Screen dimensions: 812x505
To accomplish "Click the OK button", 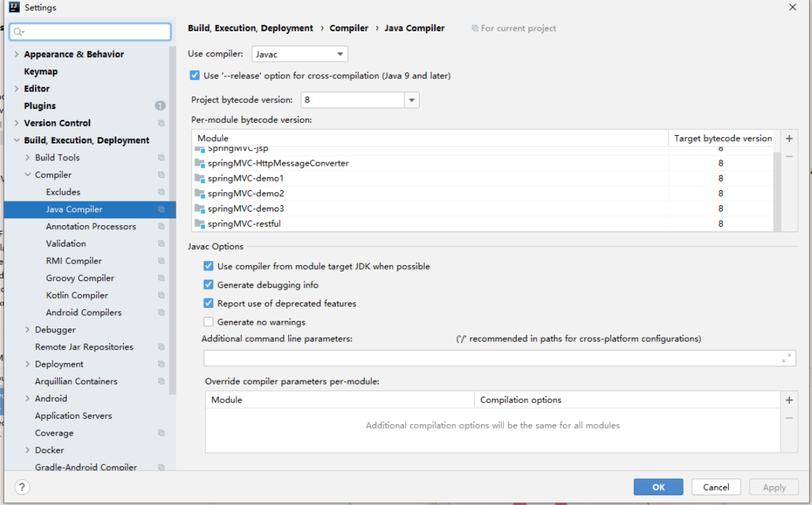I will [658, 487].
